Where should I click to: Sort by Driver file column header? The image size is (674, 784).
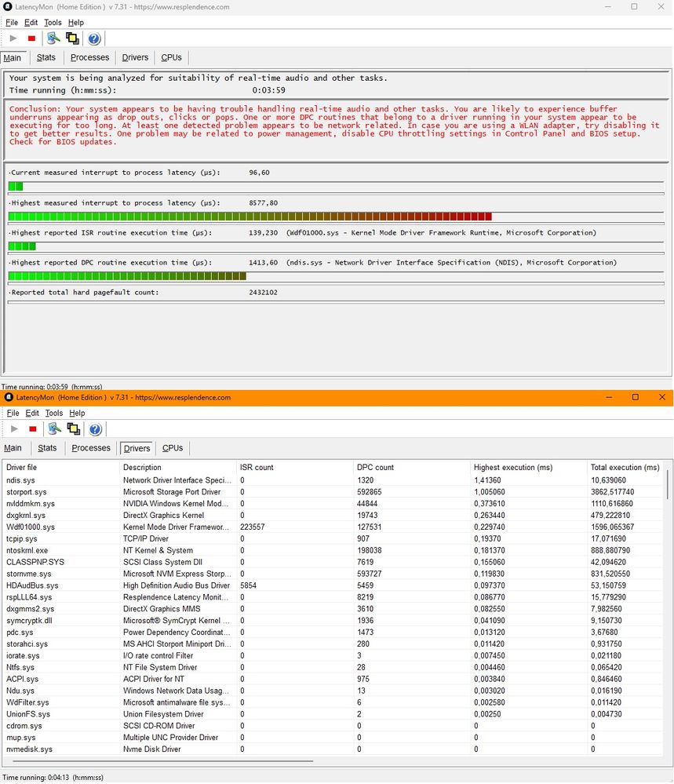[x=60, y=468]
